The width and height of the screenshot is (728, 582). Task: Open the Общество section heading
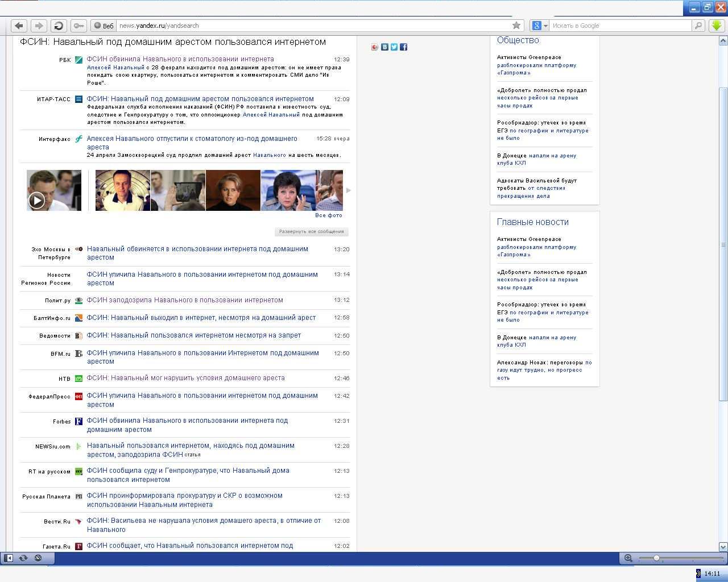point(518,40)
